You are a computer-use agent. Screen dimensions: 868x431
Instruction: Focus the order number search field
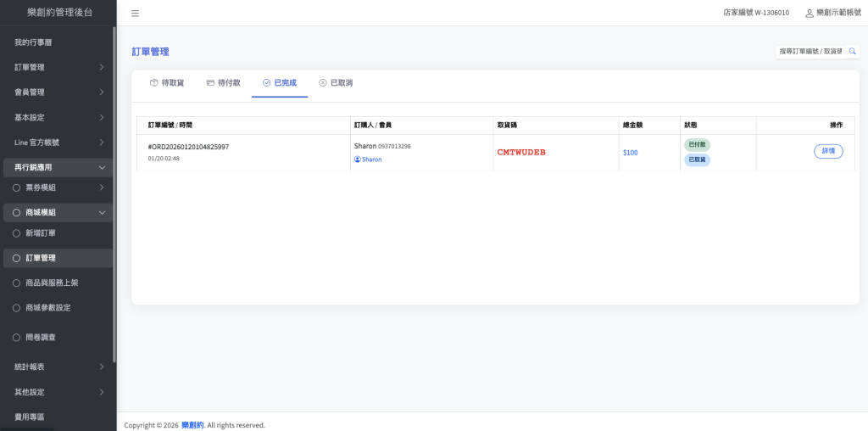(x=810, y=52)
